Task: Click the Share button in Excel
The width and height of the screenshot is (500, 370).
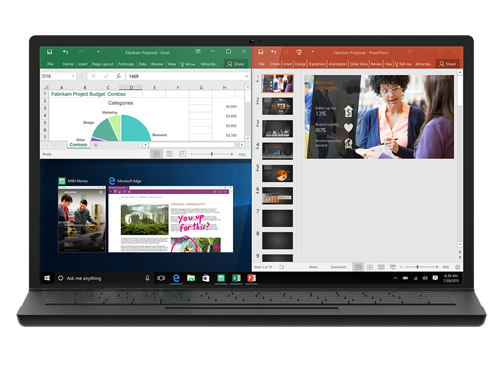Action: point(235,64)
